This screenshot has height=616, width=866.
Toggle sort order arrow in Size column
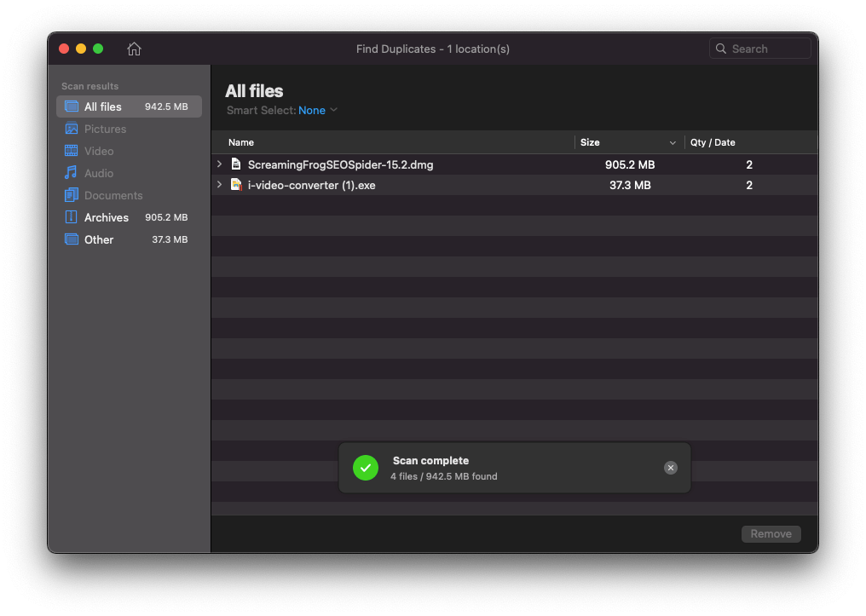[x=673, y=142]
